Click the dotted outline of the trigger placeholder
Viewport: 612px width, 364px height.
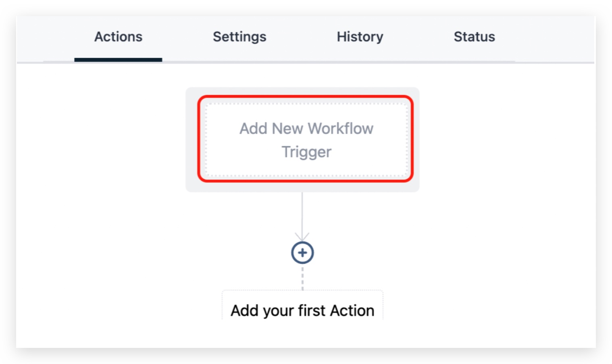pos(306,104)
